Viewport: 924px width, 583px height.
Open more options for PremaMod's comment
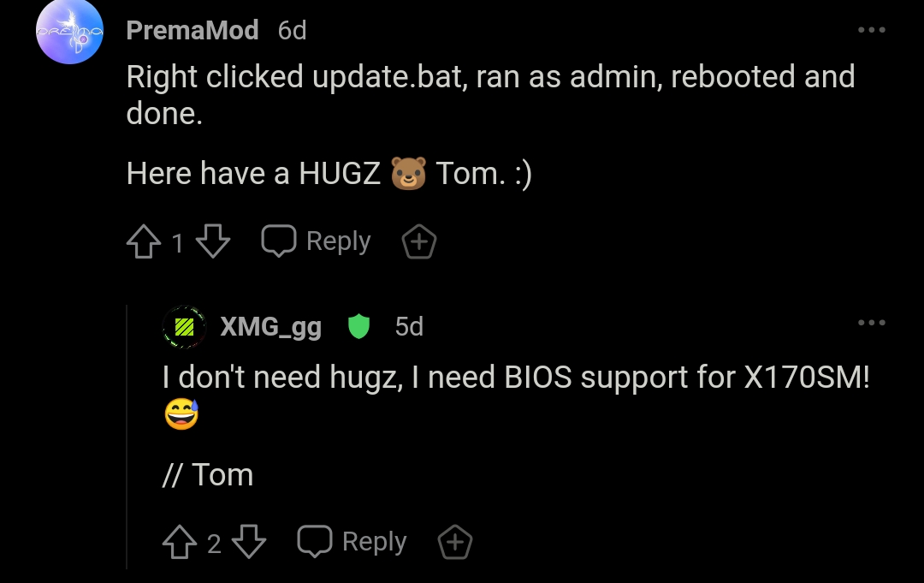coord(872,31)
